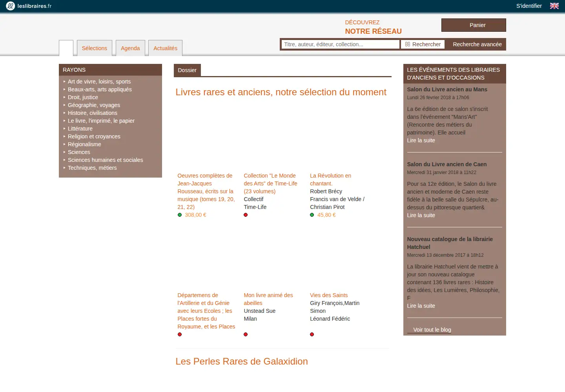Click the Rechercher search button
This screenshot has height=392, width=565.
(x=423, y=44)
